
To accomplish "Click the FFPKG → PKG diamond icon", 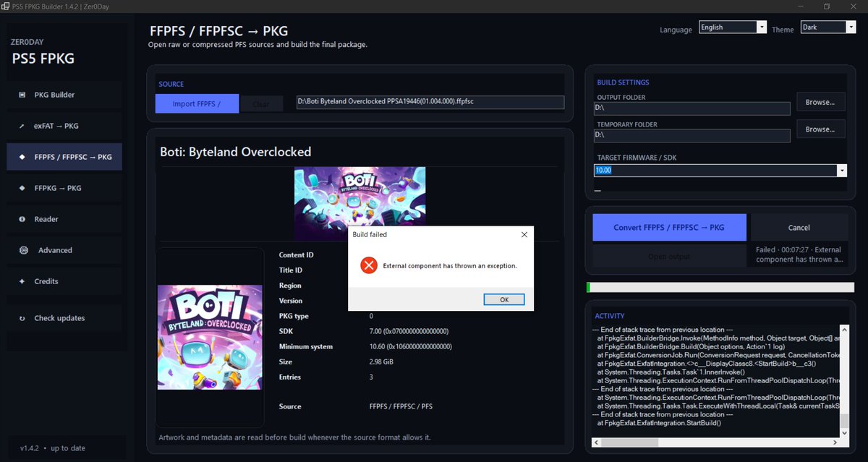I will point(22,188).
